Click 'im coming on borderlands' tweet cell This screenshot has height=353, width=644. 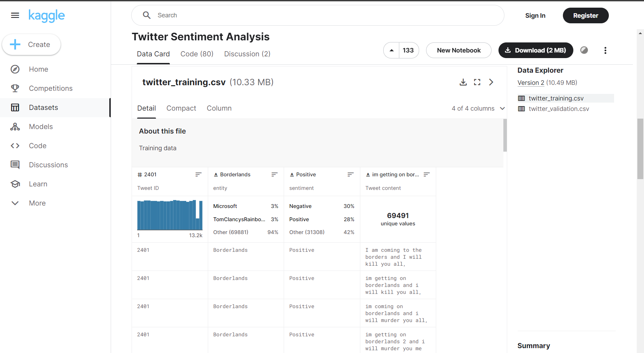pyautogui.click(x=398, y=313)
